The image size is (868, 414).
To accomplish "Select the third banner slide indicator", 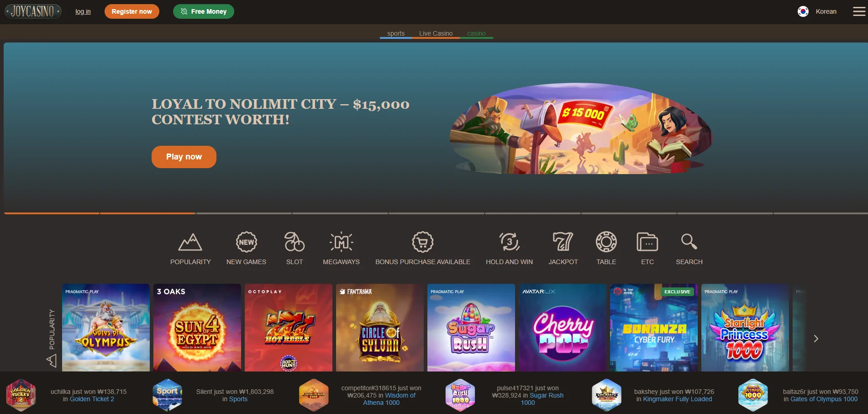I will (244, 213).
